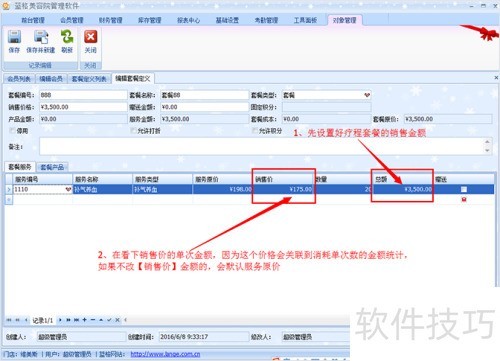Click the 赠送金额 field showing ¥0.00
Screen dimensions: 500x361
pyautogui.click(x=204, y=107)
